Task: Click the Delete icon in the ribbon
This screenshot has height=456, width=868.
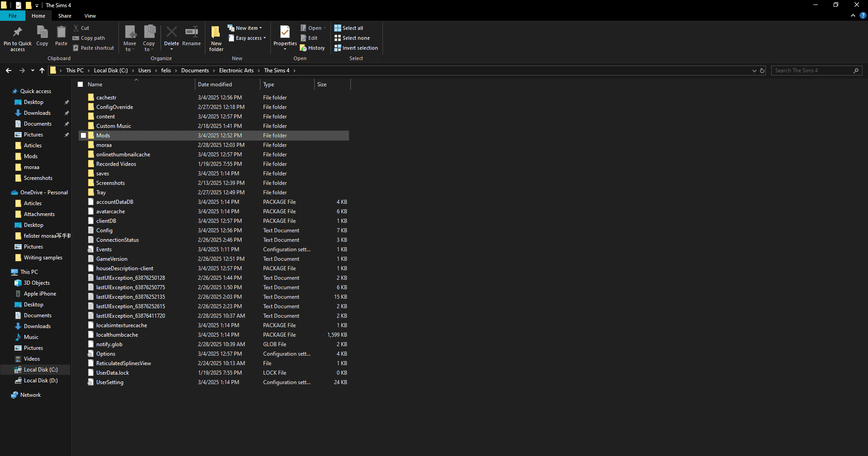Action: click(x=171, y=33)
